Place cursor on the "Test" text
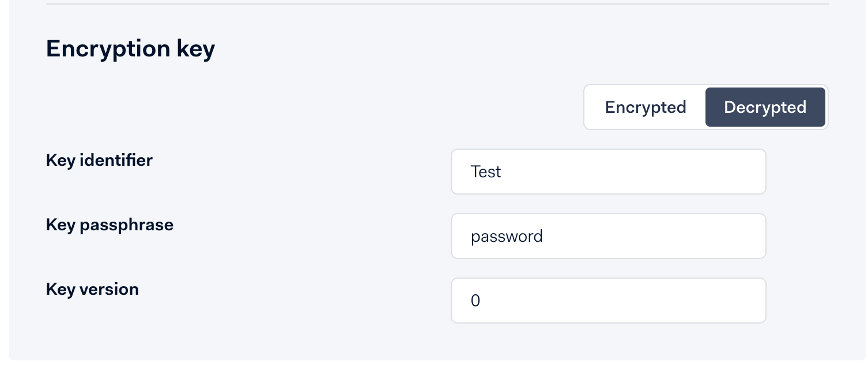The height and width of the screenshot is (365, 868). (486, 172)
